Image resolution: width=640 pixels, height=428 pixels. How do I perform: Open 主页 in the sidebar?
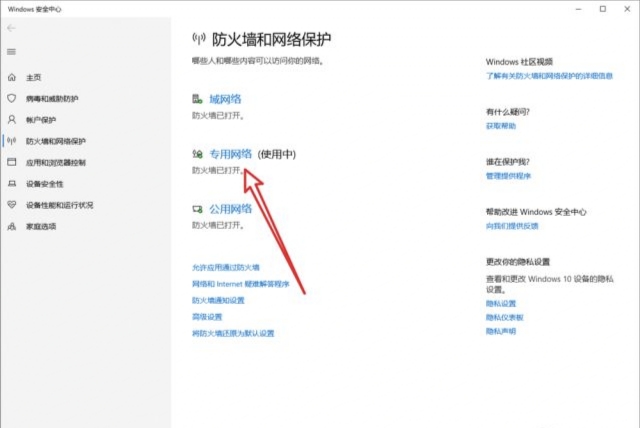(x=33, y=78)
